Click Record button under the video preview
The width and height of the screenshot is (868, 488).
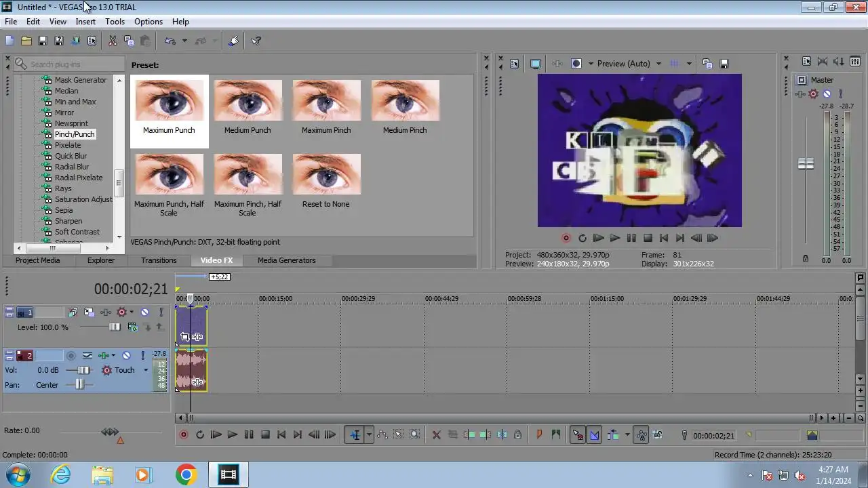click(x=566, y=238)
